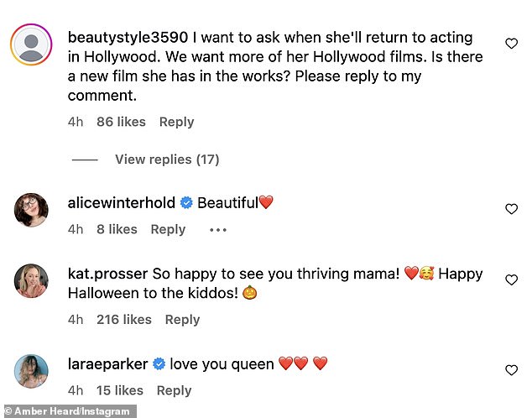Open more options dots on alicewinterhold's comment
Image resolution: width=532 pixels, height=418 pixels.
pos(218,229)
